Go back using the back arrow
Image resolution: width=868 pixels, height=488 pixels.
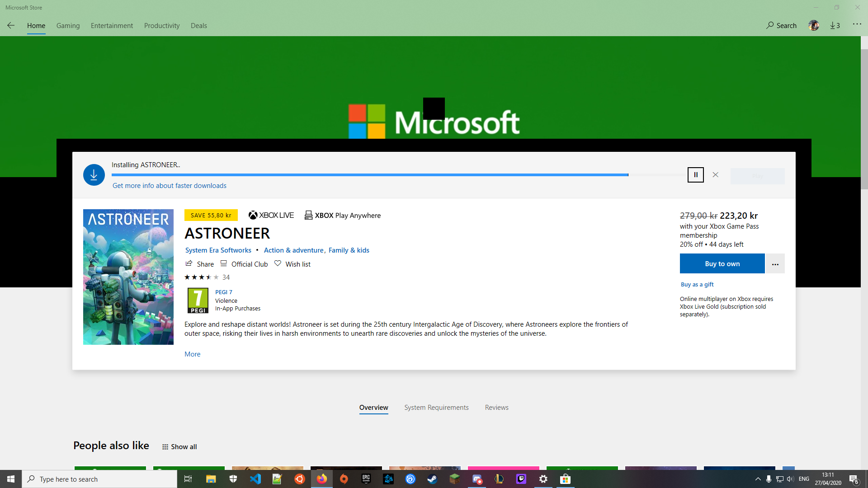11,25
